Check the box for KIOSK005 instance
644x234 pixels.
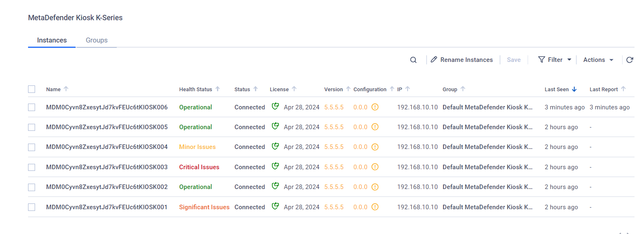[x=32, y=127]
